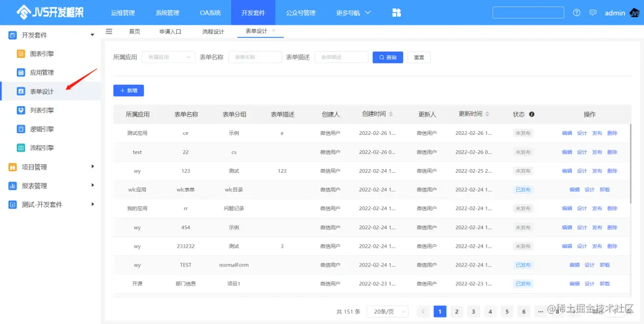Collapse the 开发套件 sidebar group
The width and height of the screenshot is (644, 324).
[x=92, y=35]
